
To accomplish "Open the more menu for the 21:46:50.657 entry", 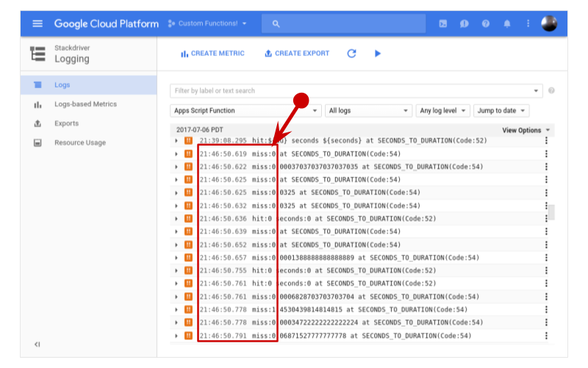I will (546, 258).
